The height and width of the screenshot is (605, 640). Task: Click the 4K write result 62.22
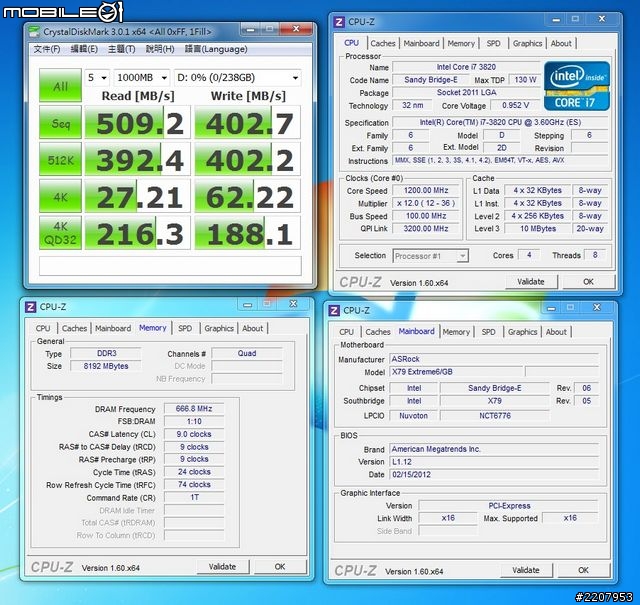click(247, 196)
